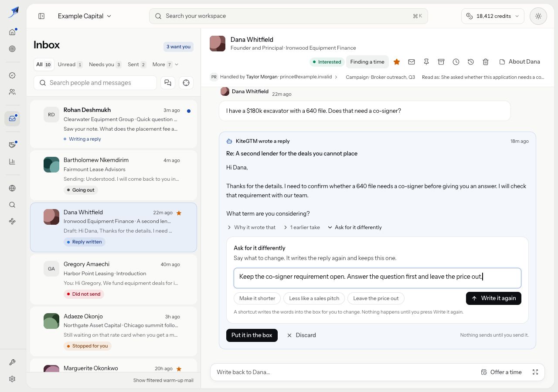This screenshot has height=392, width=558.
Task: Click the clock snooze icon in Dana's header
Action: (456, 62)
